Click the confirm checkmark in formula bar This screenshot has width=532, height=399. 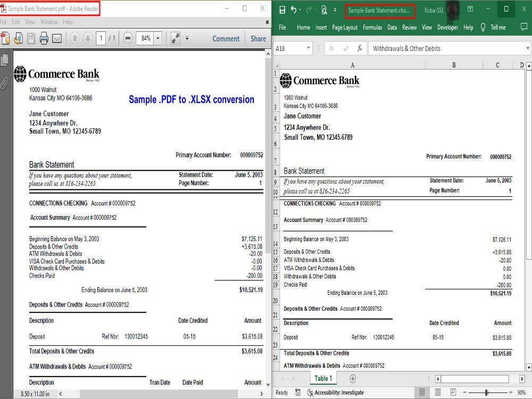point(346,48)
